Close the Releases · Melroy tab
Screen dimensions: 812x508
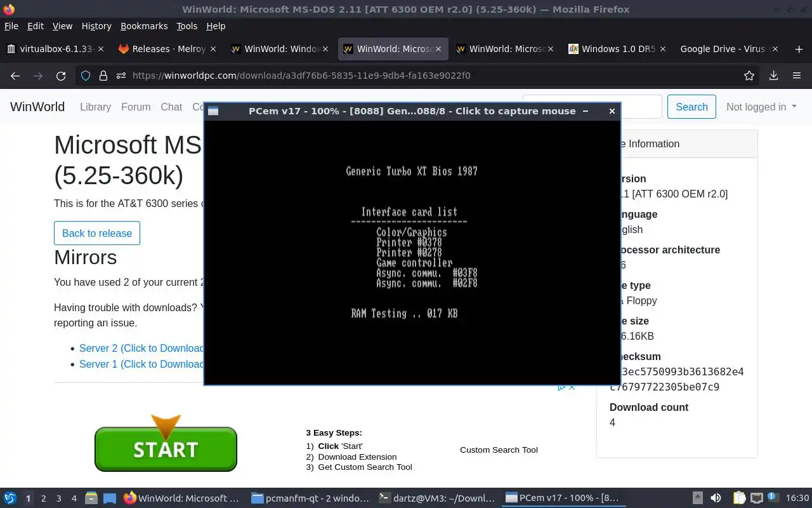(213, 49)
